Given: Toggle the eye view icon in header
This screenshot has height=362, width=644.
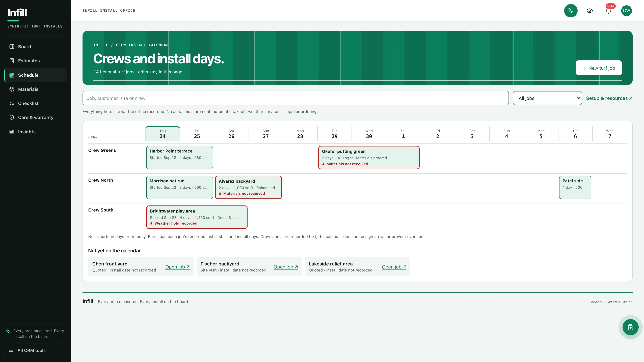Looking at the screenshot, I should [x=589, y=11].
